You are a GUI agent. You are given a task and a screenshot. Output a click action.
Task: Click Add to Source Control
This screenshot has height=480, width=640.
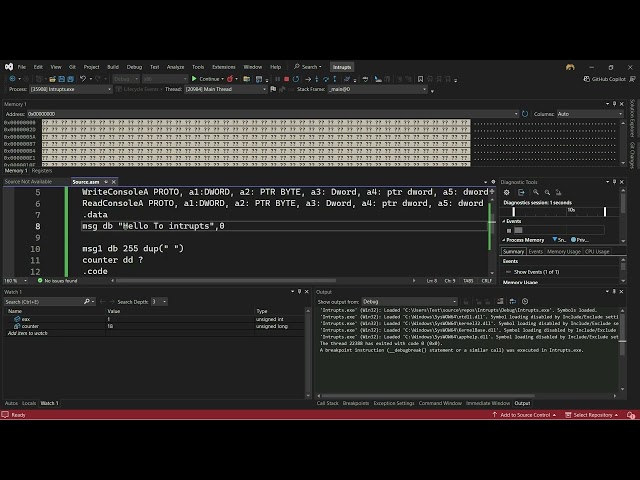[525, 415]
